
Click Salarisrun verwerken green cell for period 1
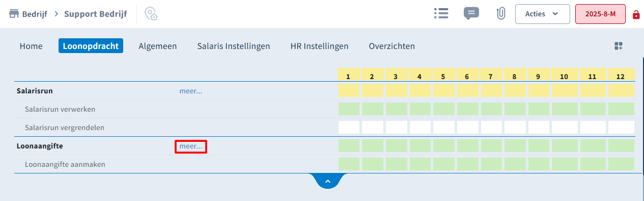(x=349, y=109)
